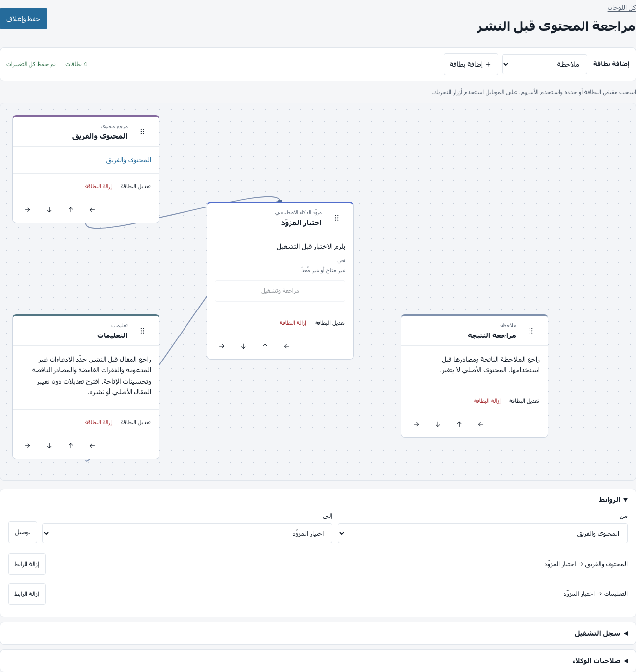Click إزالة البطاقة on اختيار المزوّد card
Image resolution: width=636 pixels, height=672 pixels.
pyautogui.click(x=293, y=323)
